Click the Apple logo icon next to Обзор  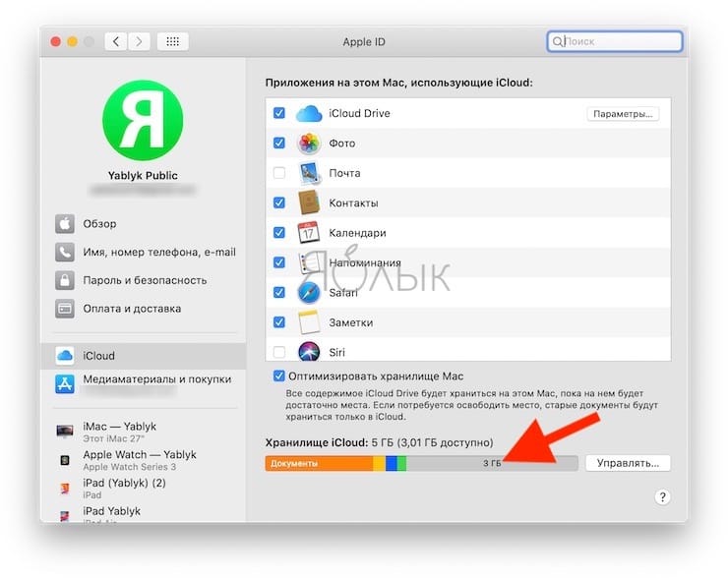click(65, 223)
